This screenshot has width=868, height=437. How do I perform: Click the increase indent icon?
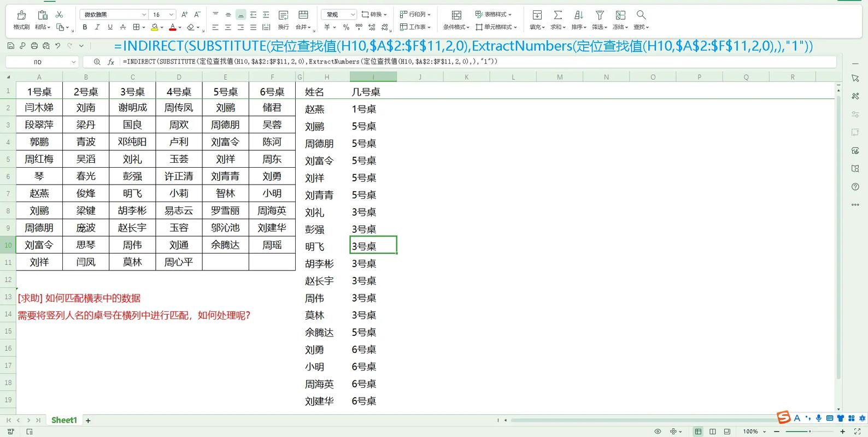click(x=266, y=15)
